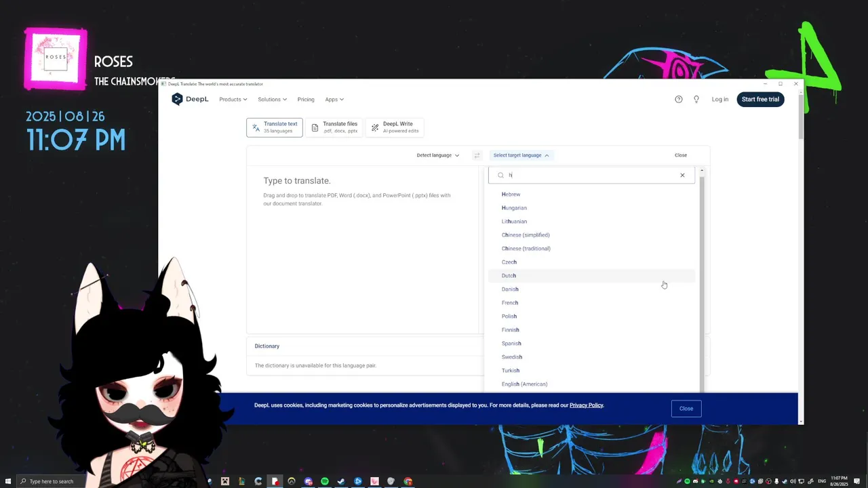
Task: Click the Log in link
Action: [720, 100]
